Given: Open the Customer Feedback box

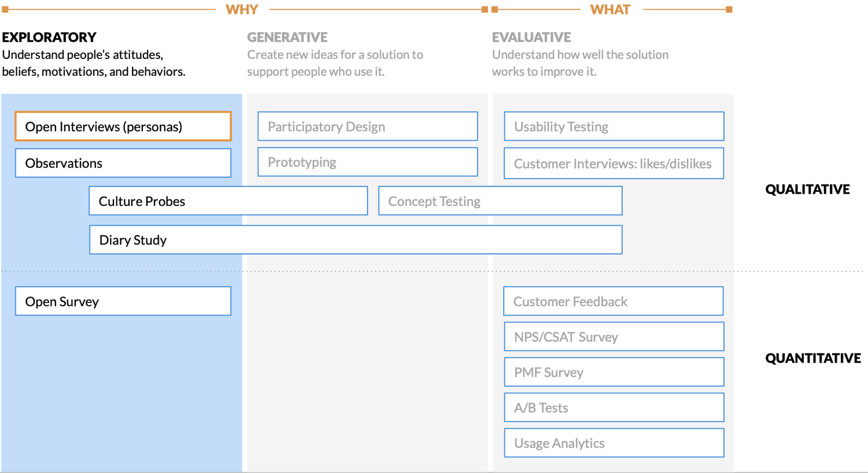Looking at the screenshot, I should [613, 301].
